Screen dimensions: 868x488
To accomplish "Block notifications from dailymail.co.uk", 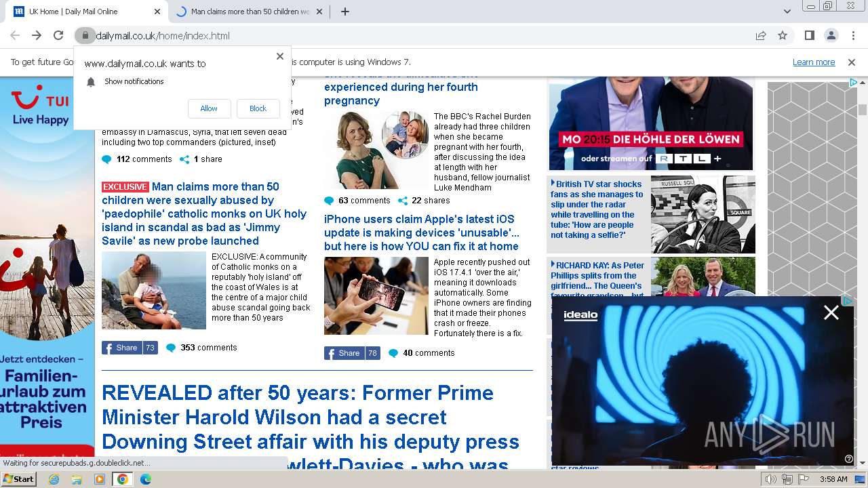I will (258, 108).
